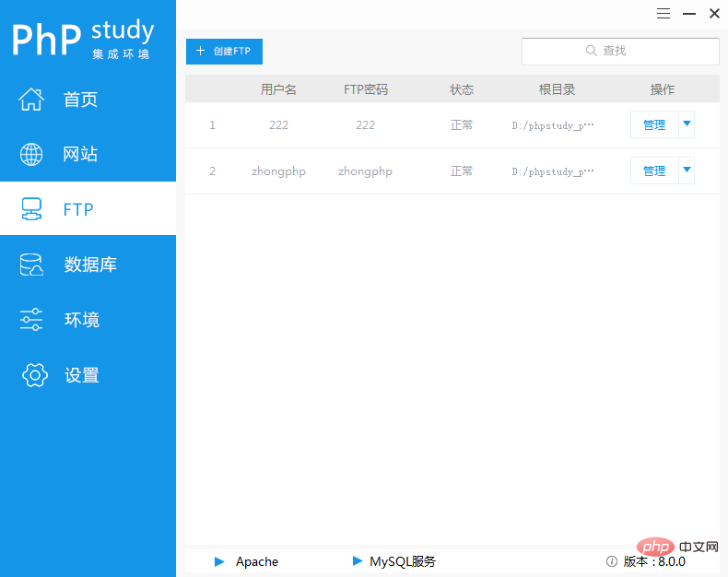The image size is (728, 577).
Task: Expand dropdown arrow for user 222
Action: pyautogui.click(x=687, y=124)
